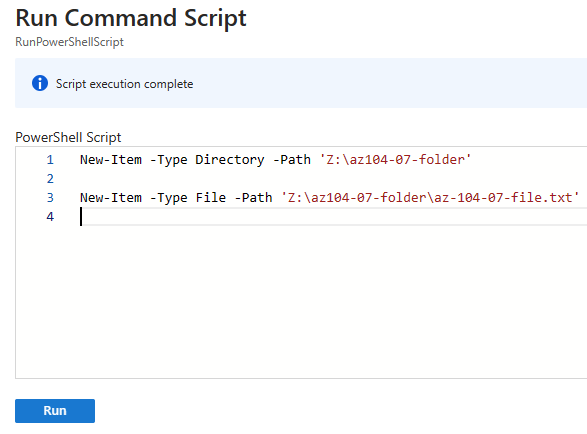
Task: Place cursor on empty line 2
Action: click(333, 179)
